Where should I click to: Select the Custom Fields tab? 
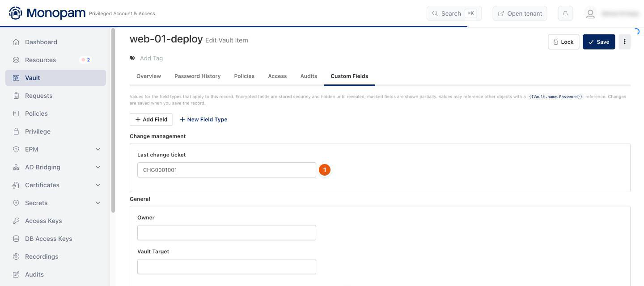tap(349, 76)
